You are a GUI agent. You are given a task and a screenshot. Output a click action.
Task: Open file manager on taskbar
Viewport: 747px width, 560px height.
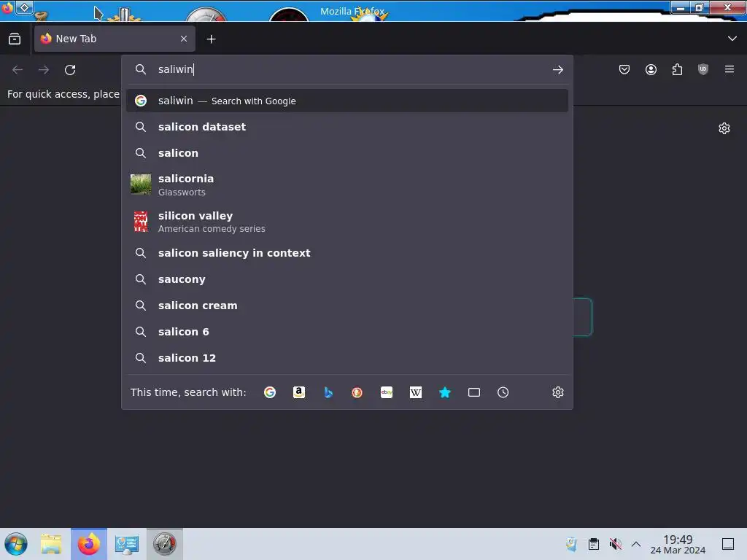tap(51, 544)
